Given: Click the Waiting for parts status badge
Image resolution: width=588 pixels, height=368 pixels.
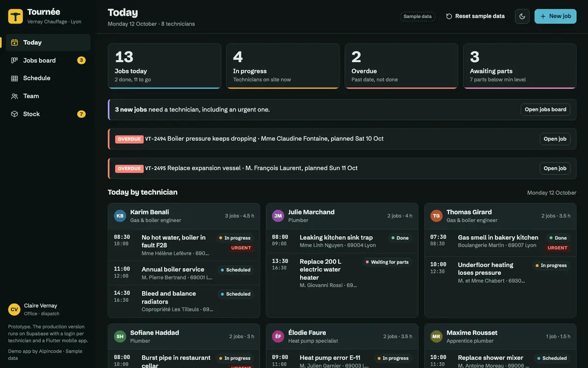Looking at the screenshot, I should click(387, 262).
